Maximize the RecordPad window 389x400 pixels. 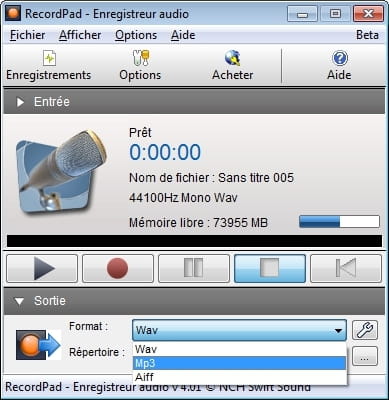[x=335, y=14]
